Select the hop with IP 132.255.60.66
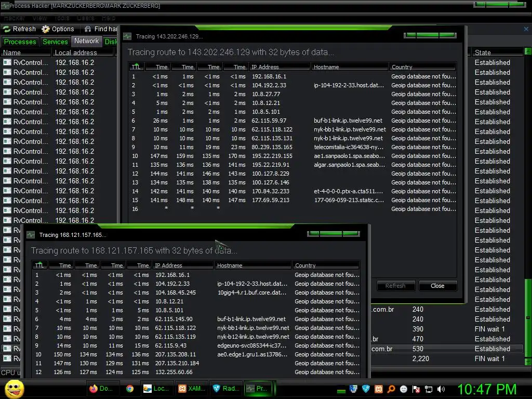 tap(196, 372)
